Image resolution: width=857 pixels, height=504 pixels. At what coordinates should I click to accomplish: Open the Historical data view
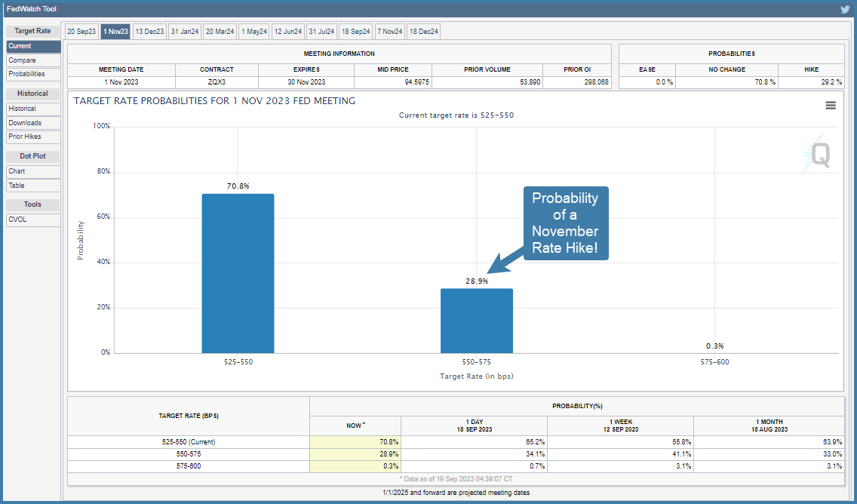click(33, 109)
